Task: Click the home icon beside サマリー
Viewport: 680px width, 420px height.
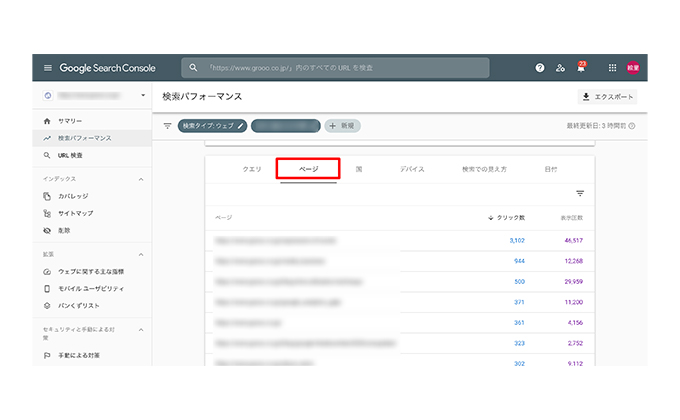Action: click(47, 121)
